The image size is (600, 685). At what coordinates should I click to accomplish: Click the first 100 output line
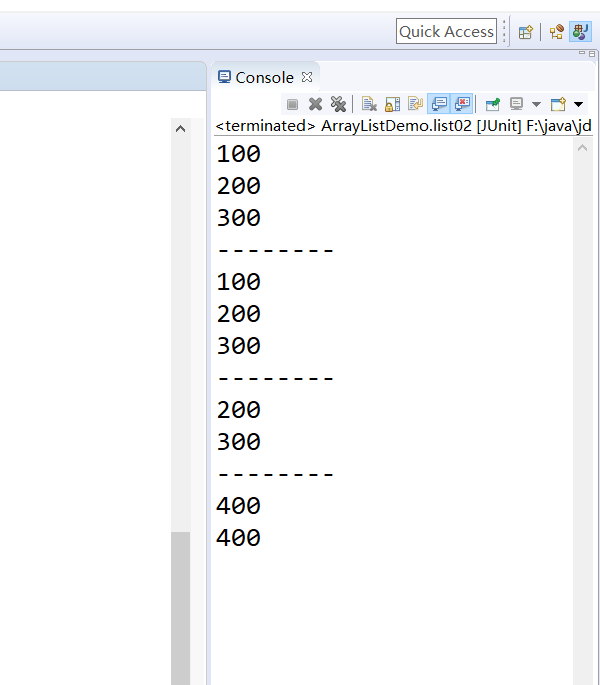point(239,154)
